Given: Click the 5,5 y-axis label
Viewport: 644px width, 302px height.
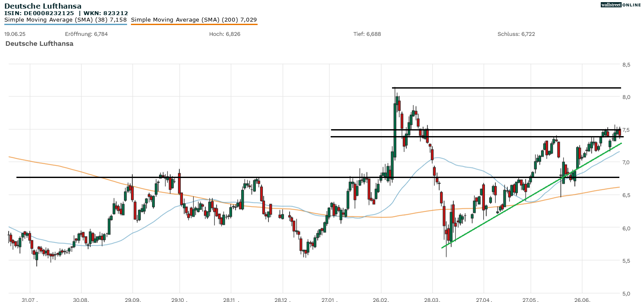Looking at the screenshot, I should (626, 261).
